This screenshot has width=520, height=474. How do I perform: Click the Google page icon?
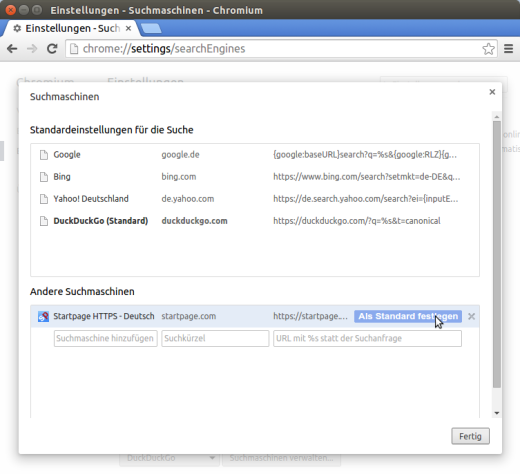coord(44,155)
